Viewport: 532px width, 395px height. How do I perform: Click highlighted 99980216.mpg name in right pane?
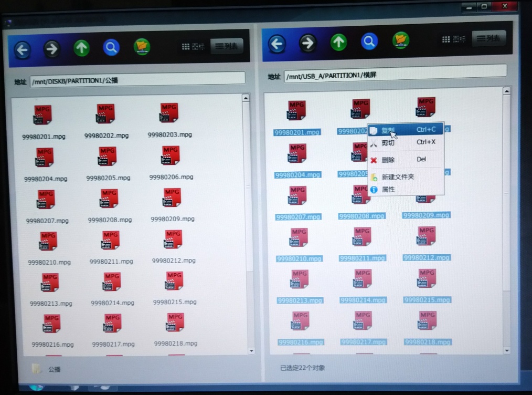(x=301, y=342)
